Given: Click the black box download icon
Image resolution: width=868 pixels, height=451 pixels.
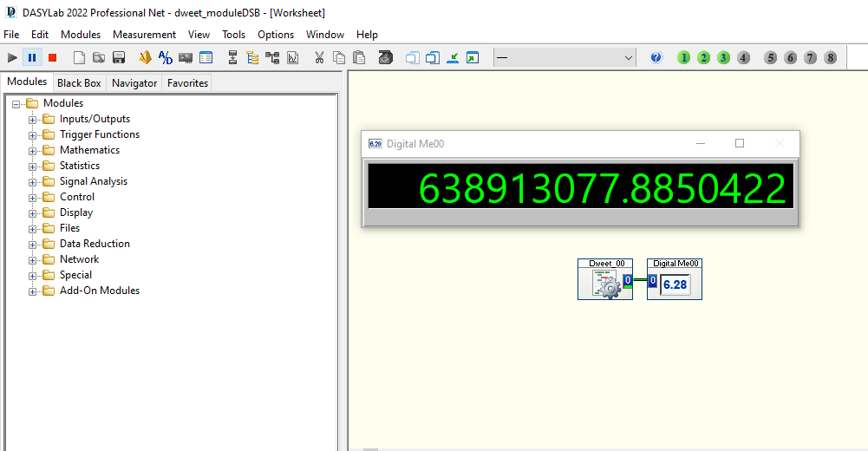Looking at the screenshot, I should [x=386, y=57].
